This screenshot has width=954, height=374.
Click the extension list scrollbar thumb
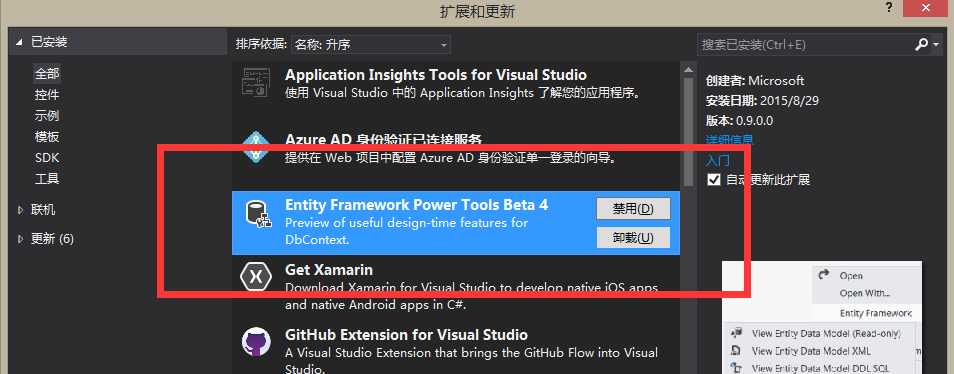pyautogui.click(x=688, y=131)
